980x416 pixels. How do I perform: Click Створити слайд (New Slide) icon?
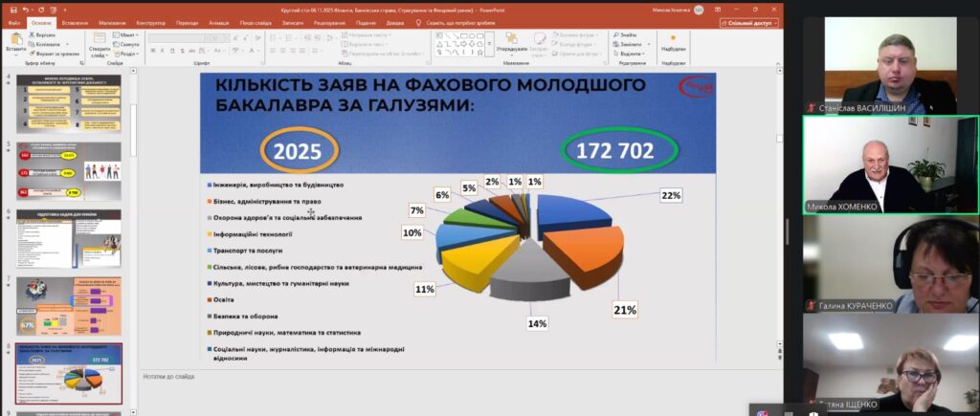[100, 38]
